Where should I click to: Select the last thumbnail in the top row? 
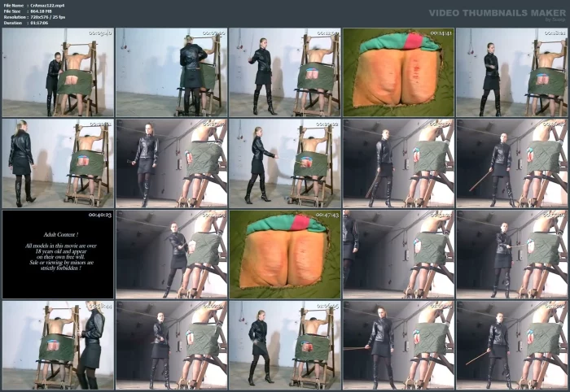pos(511,72)
